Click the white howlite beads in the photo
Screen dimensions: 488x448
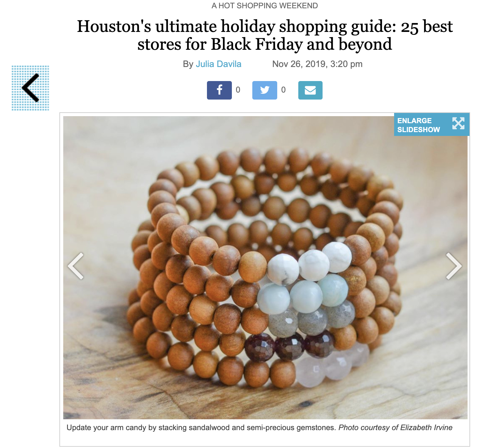tap(309, 264)
